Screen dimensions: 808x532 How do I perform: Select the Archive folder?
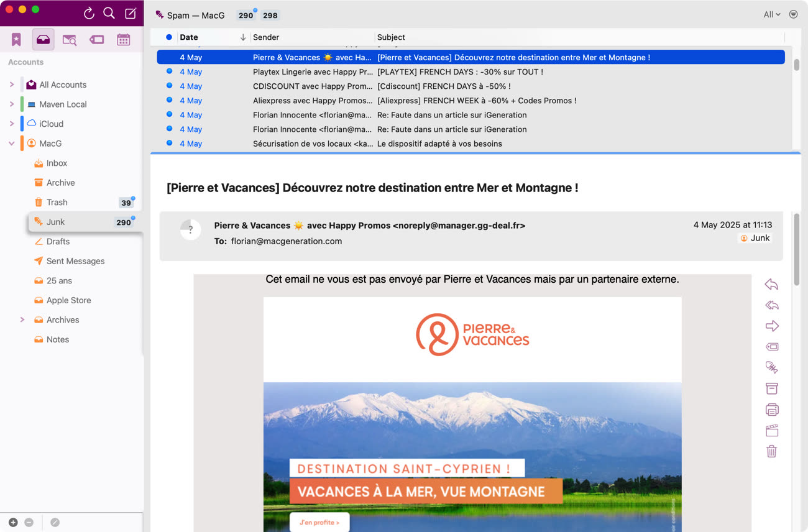pyautogui.click(x=60, y=183)
